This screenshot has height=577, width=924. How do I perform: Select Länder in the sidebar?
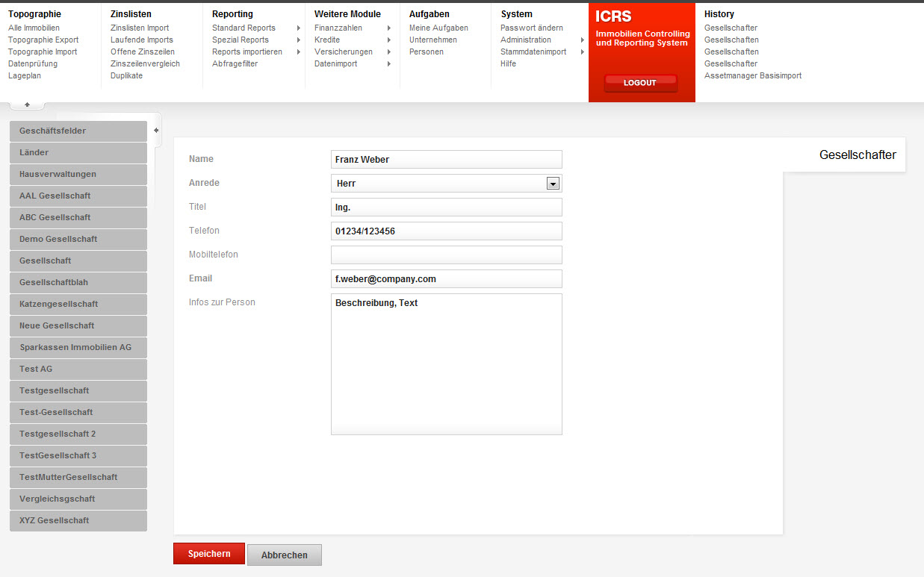pos(78,152)
